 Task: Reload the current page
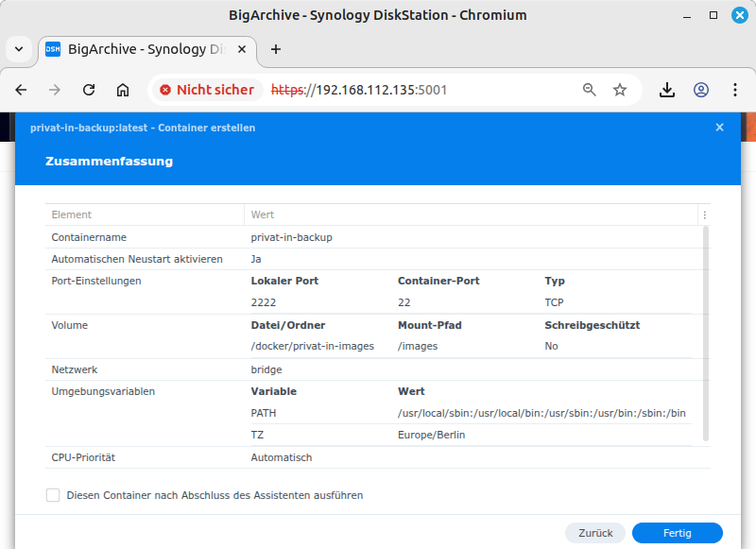pos(89,90)
